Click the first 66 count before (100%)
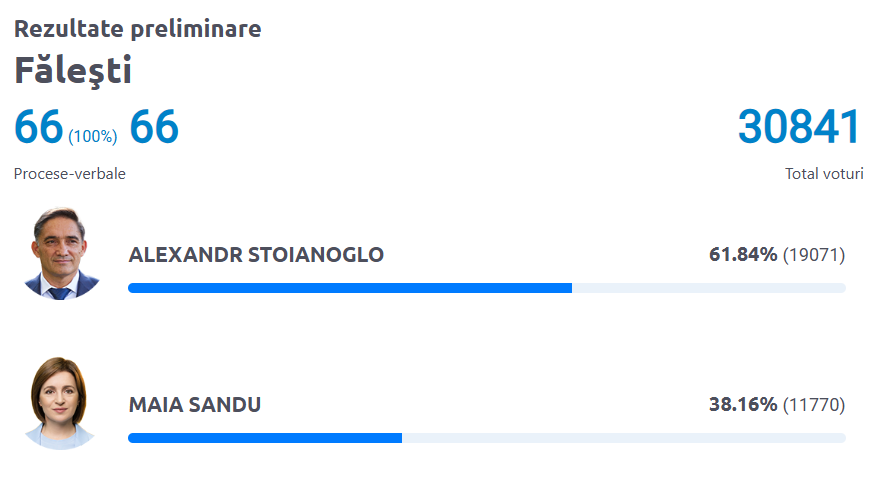Screen dimensions: 882x490 39,127
